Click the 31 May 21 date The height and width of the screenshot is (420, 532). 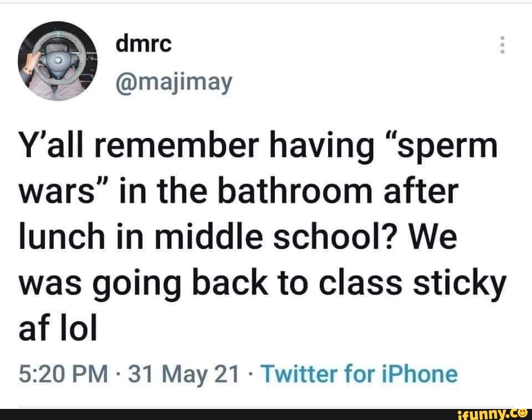(183, 374)
